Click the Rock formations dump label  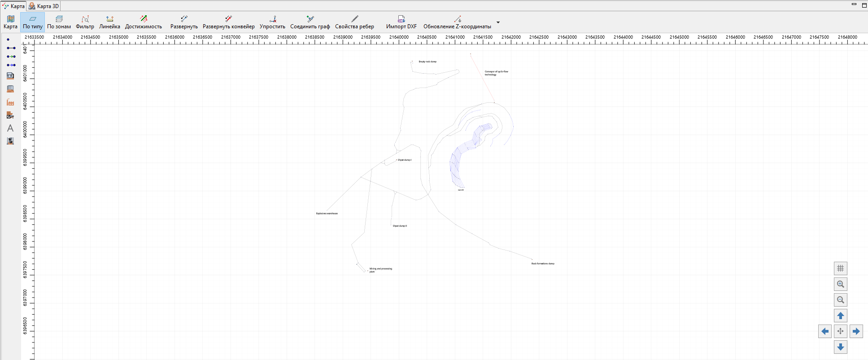click(543, 263)
